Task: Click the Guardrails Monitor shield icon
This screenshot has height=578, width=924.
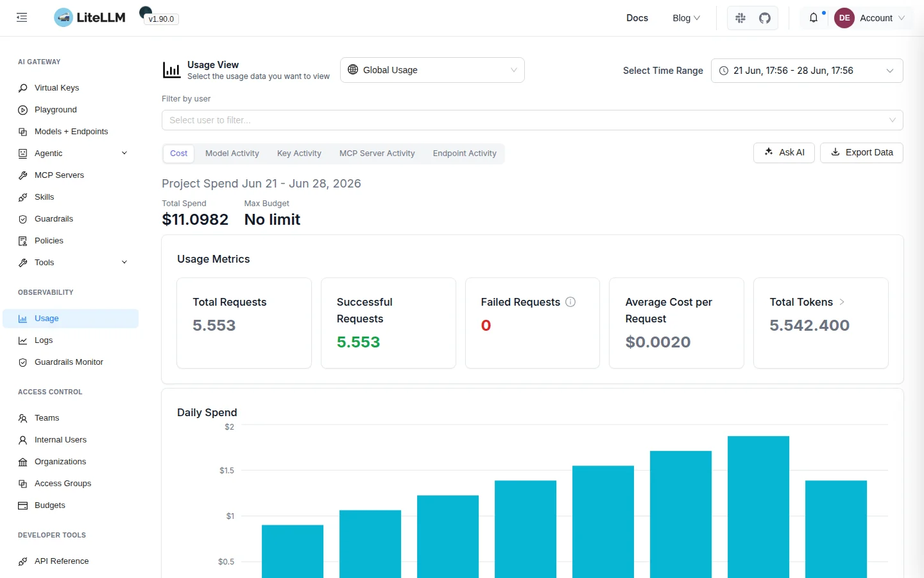Action: tap(23, 362)
